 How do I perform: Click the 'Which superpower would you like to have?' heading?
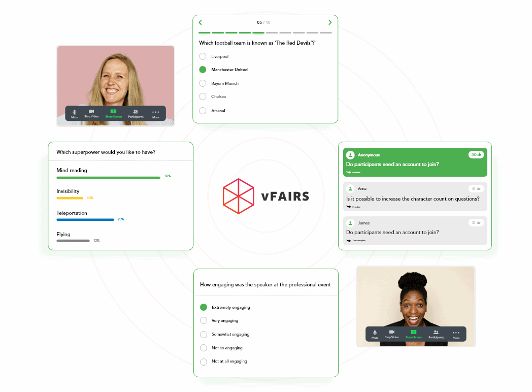tap(106, 152)
